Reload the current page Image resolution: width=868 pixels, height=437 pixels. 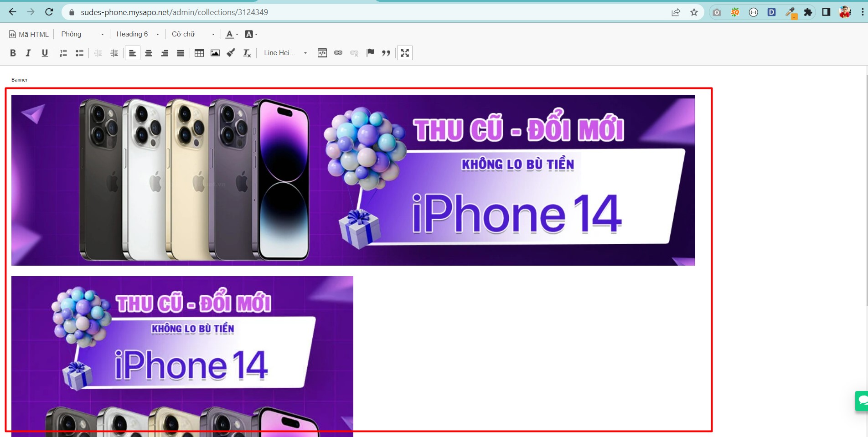click(x=49, y=12)
